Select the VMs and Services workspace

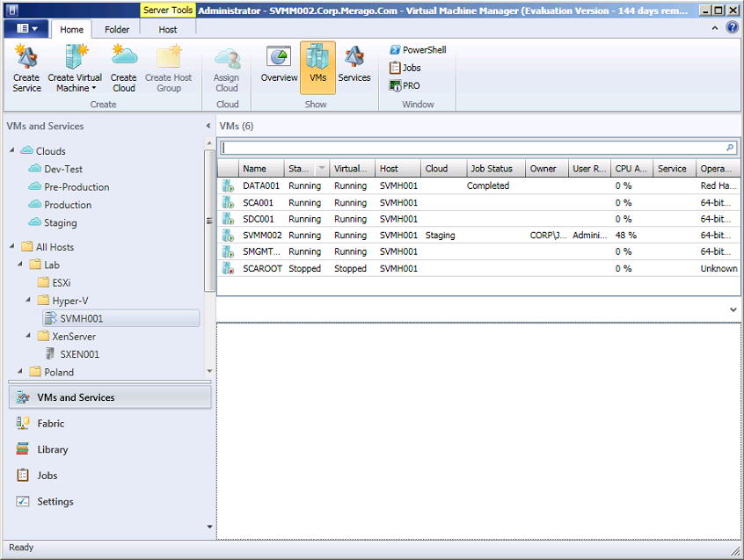click(x=110, y=397)
